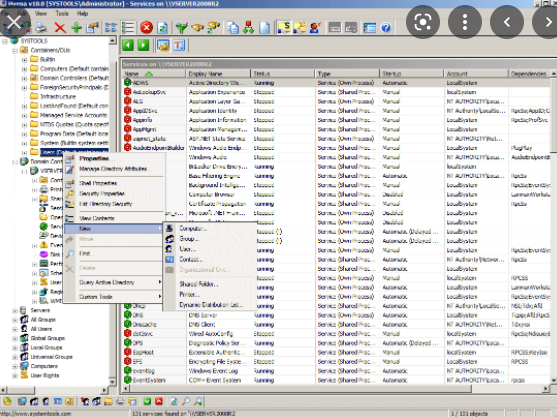Screen dimensions: 557x417
Task: Expand the All Groups tree node
Action: coord(15,320)
